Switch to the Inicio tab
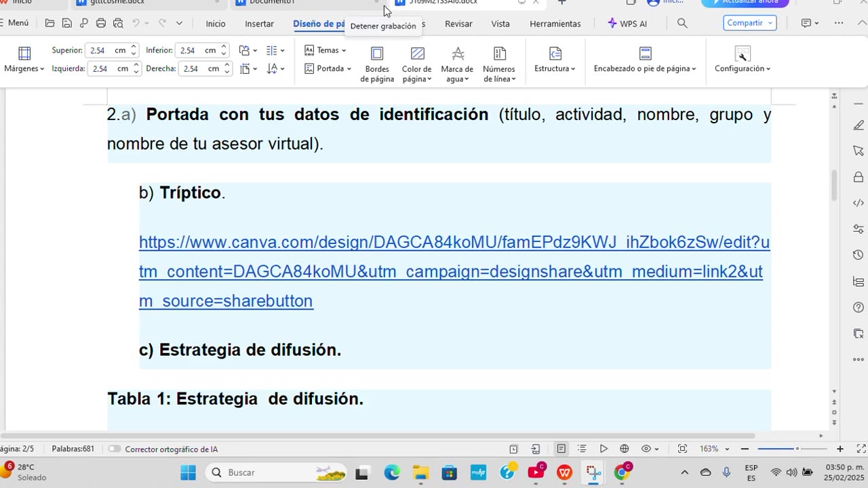868x488 pixels. tap(216, 24)
